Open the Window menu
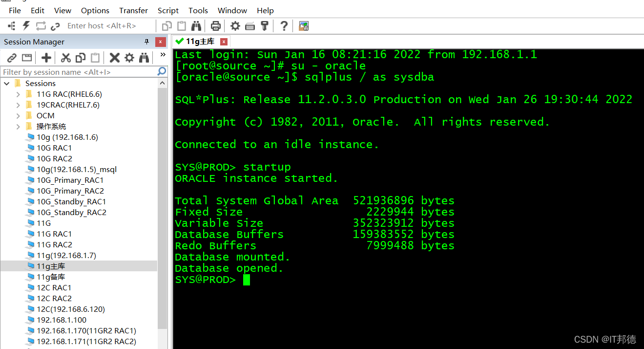Viewport: 644px width, 349px height. (x=232, y=10)
